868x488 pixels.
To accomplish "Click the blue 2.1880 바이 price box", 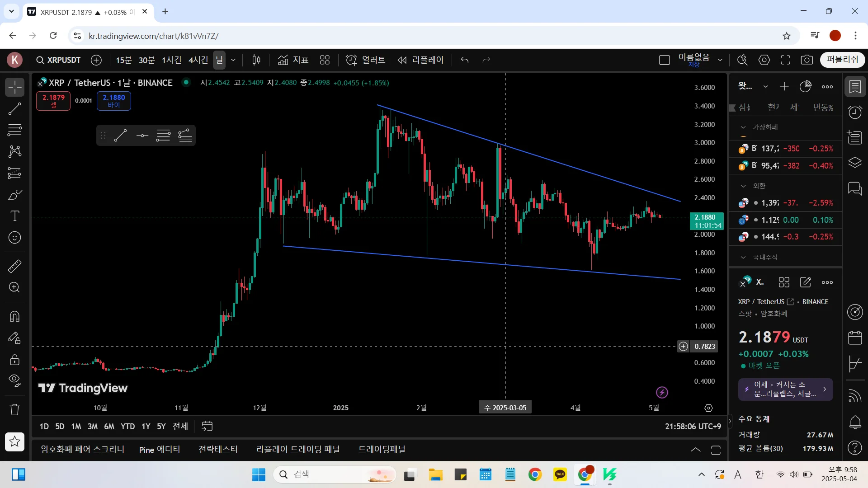I will (114, 101).
